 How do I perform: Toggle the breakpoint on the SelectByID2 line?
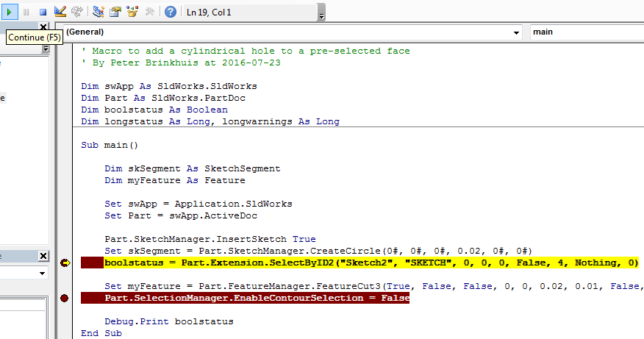click(65, 263)
